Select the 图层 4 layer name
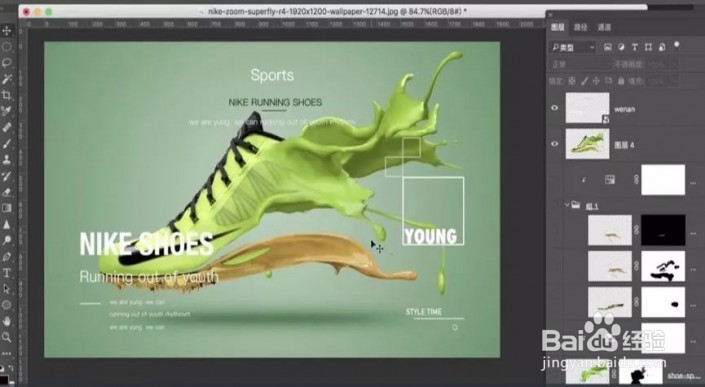 click(x=625, y=145)
